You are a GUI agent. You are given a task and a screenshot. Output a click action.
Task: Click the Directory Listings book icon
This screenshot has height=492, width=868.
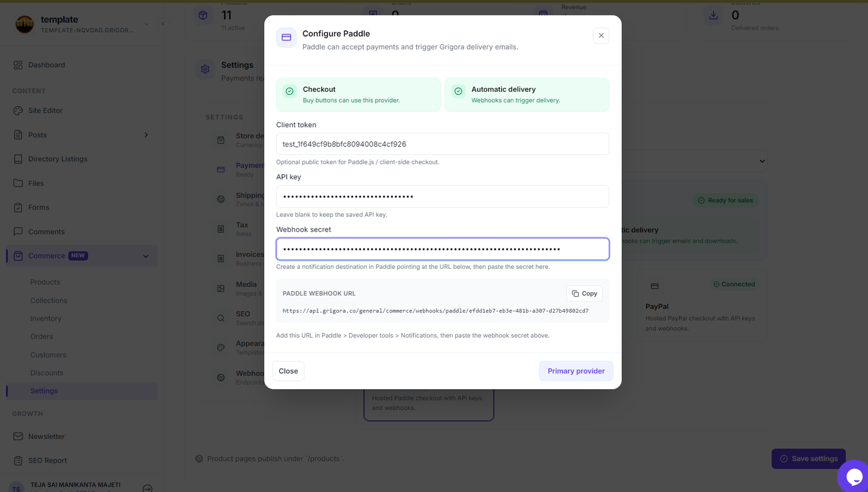[x=18, y=159]
